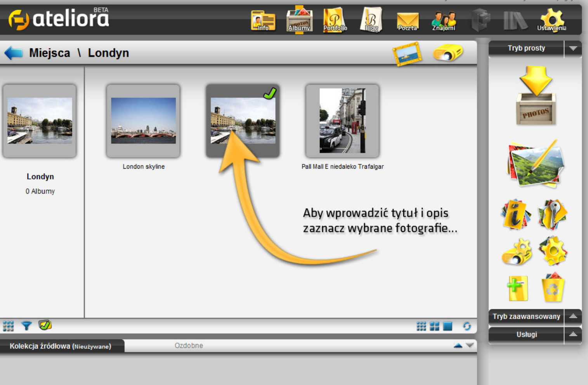Switch to single large view
This screenshot has height=385, width=588.
coord(448,326)
